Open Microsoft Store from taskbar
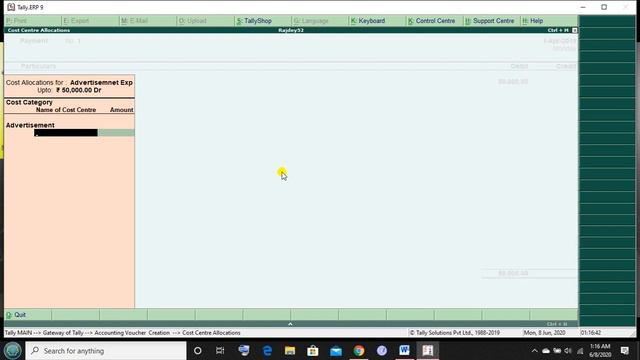Image resolution: width=640 pixels, height=360 pixels. pos(313,351)
